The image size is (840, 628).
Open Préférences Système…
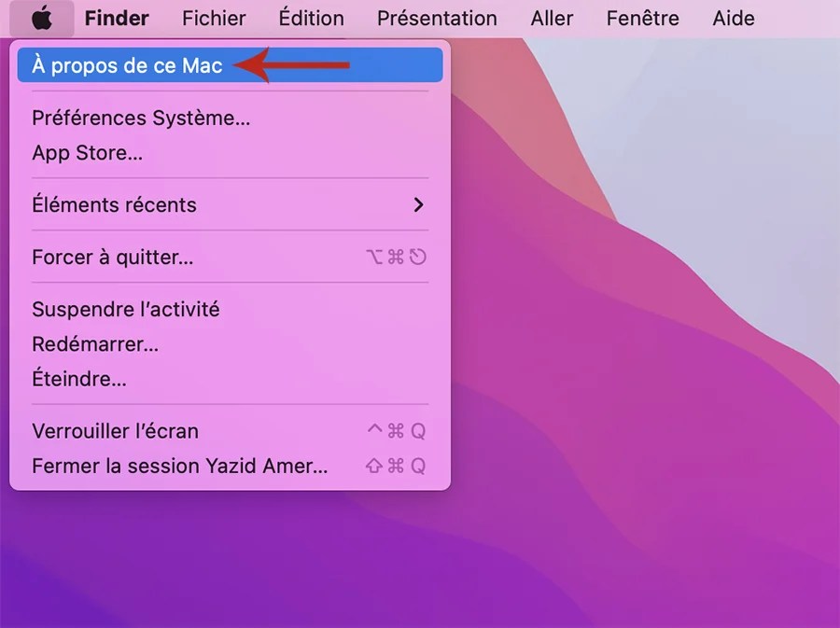pyautogui.click(x=230, y=118)
